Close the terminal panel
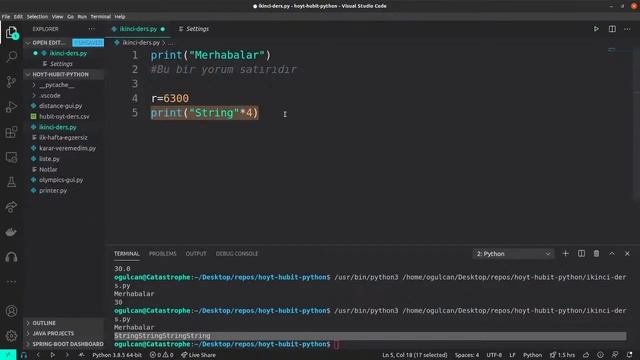The width and height of the screenshot is (640, 360). click(x=627, y=253)
